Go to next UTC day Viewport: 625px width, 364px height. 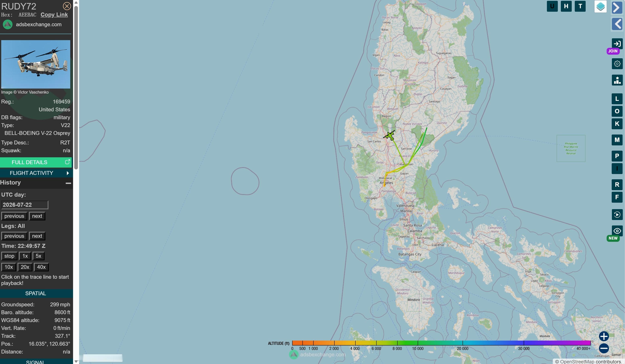[37, 216]
